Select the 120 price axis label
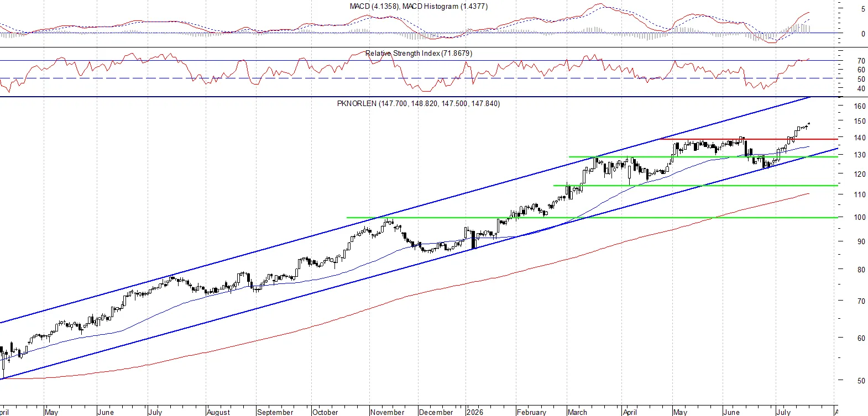Viewport: 868px width, 416px height. pyautogui.click(x=860, y=174)
